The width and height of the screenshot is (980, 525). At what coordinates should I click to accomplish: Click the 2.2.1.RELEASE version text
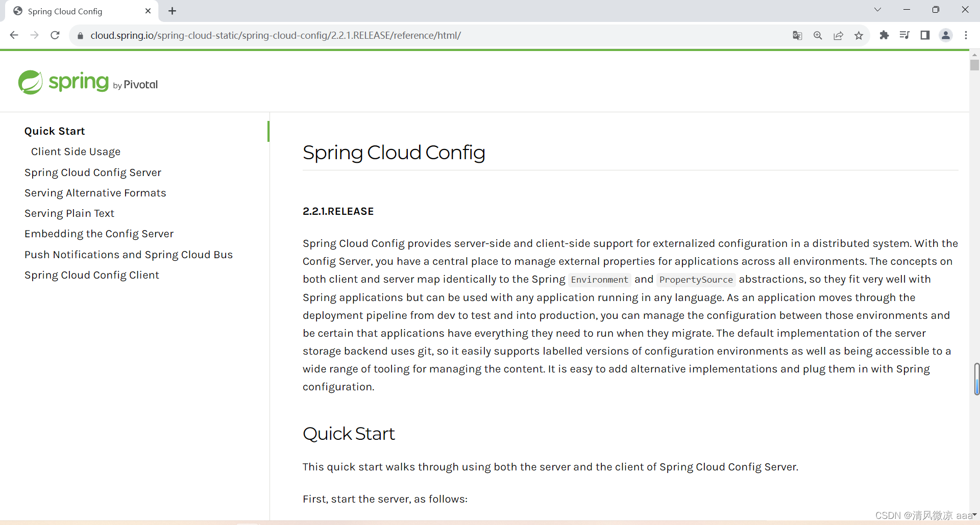pos(338,211)
